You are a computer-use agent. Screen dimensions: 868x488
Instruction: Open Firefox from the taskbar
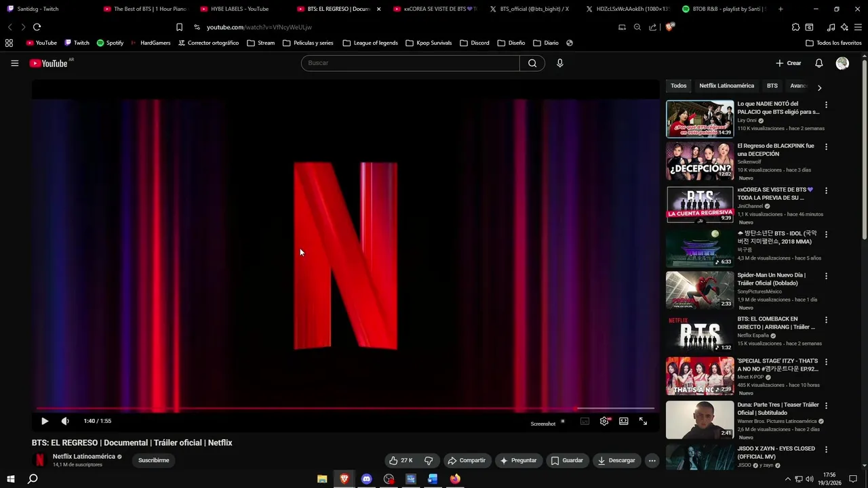tap(455, 479)
